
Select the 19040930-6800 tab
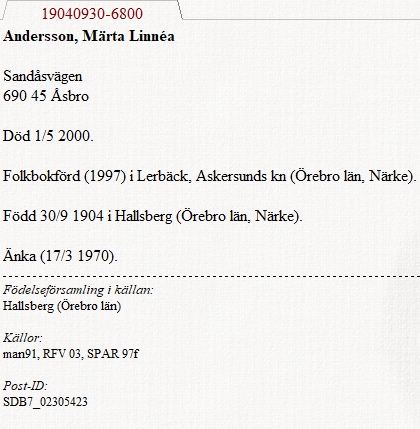click(92, 13)
